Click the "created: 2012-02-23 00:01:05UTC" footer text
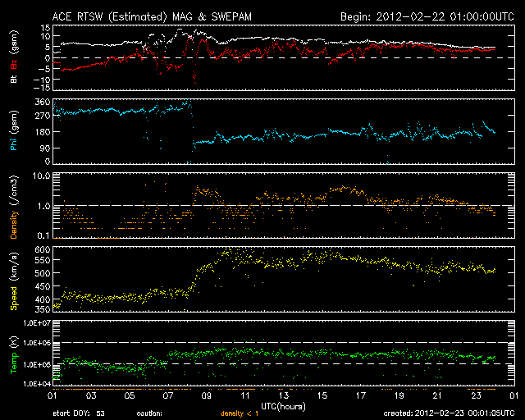The height and width of the screenshot is (420, 525). point(449,413)
